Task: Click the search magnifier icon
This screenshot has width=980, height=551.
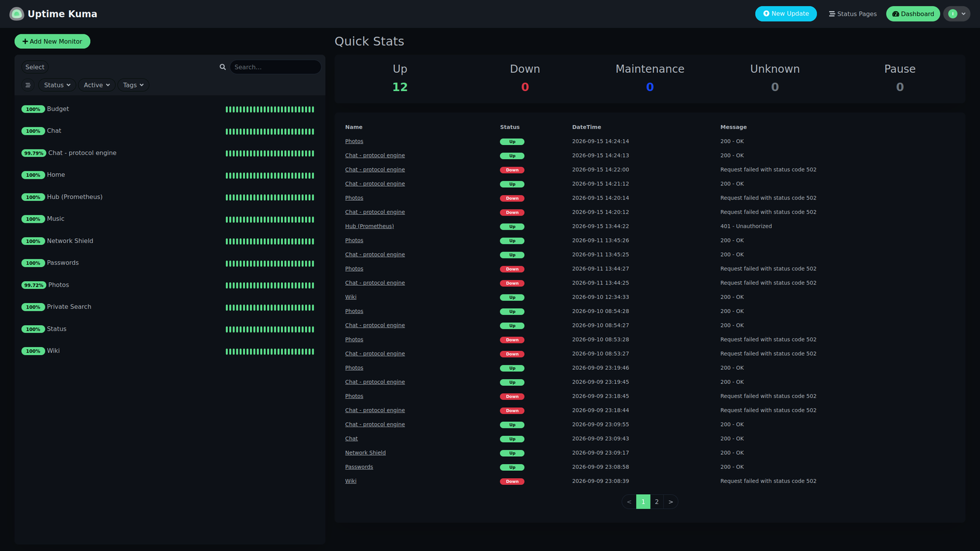Action: [x=223, y=67]
